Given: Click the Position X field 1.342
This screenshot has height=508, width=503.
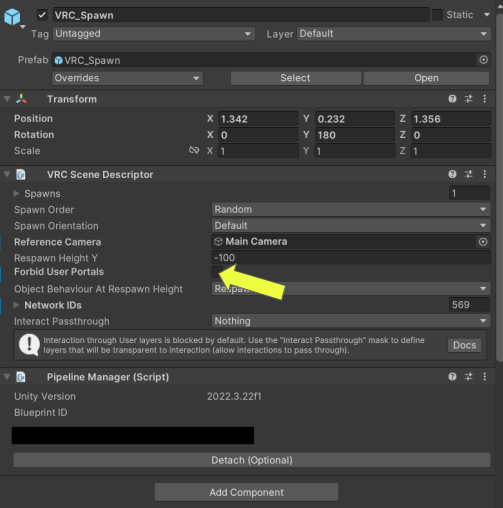Looking at the screenshot, I should coord(258,119).
